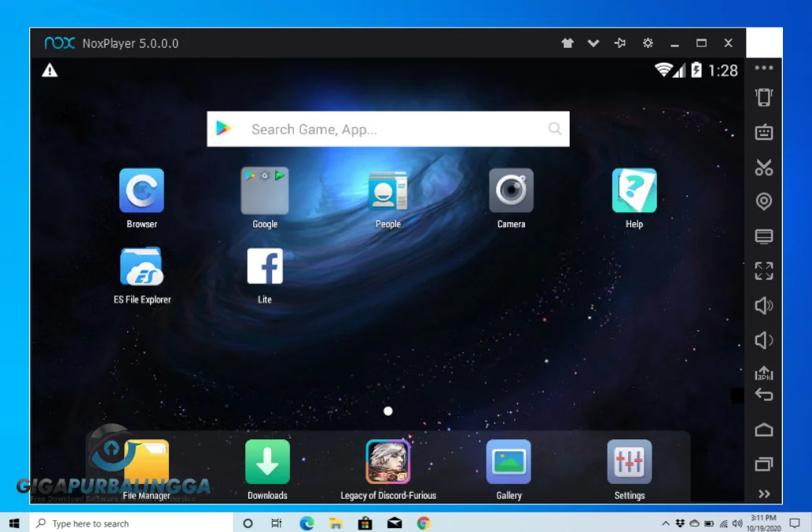
Task: Open keyboard control mapping icon
Action: point(764,132)
